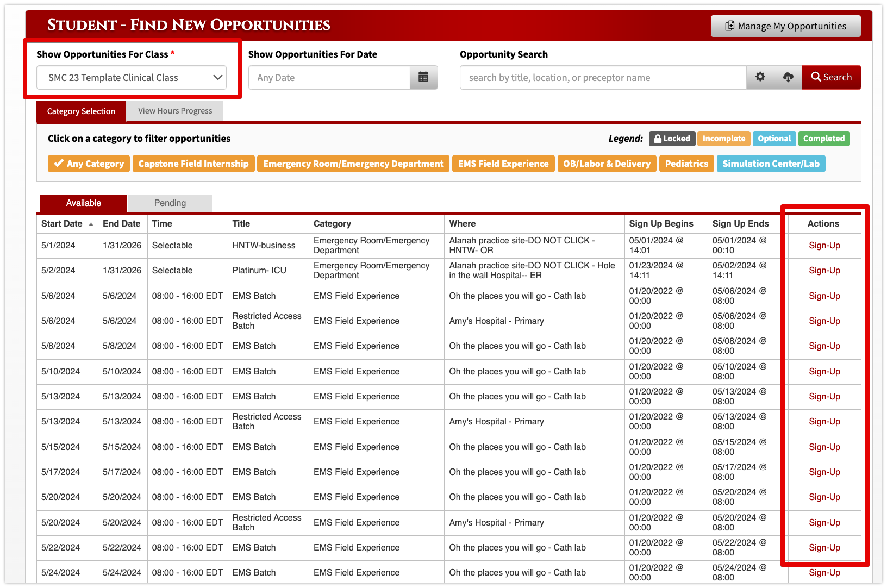The height and width of the screenshot is (588, 887).
Task: Sign up for 5/15/2024 EMS Batch
Action: pyautogui.click(x=824, y=447)
